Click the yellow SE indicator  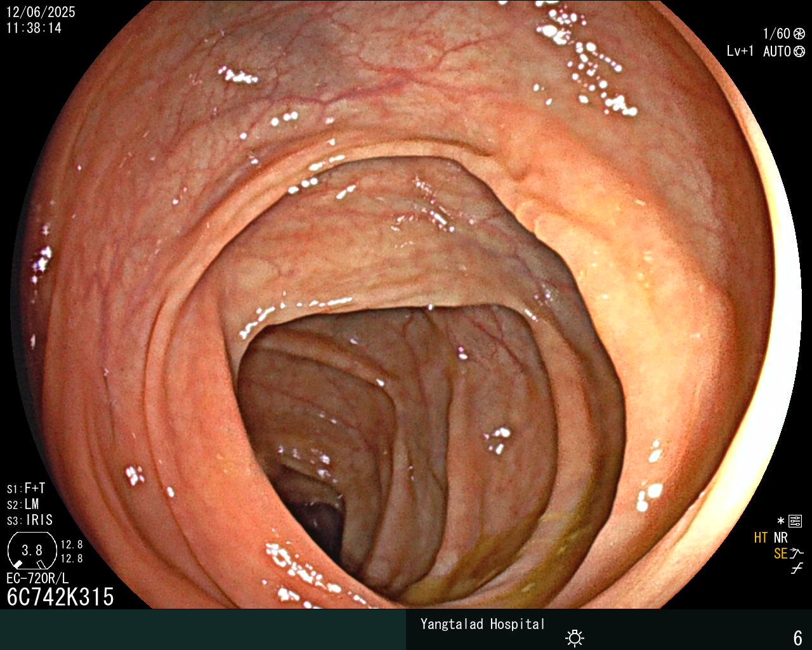click(781, 554)
